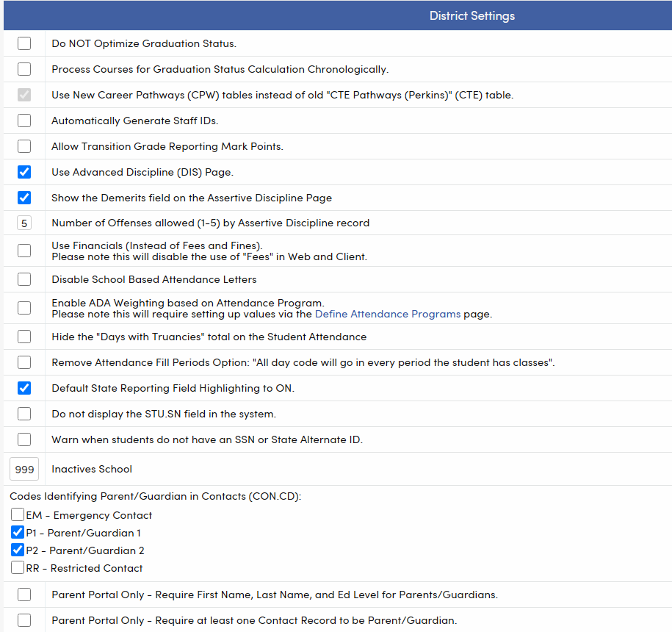Viewport: 672px width, 632px height.
Task: Check Require First Name, Last Name, Ed Level
Action: pos(24,595)
